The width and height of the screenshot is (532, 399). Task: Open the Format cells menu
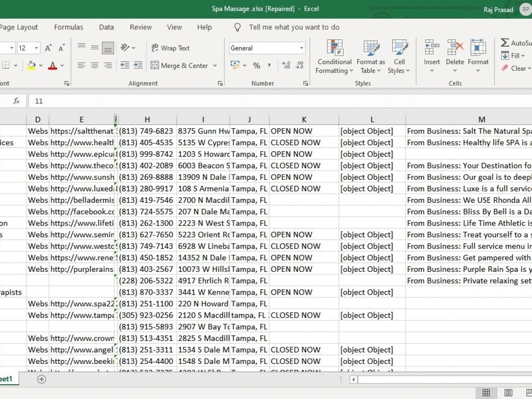(x=478, y=56)
